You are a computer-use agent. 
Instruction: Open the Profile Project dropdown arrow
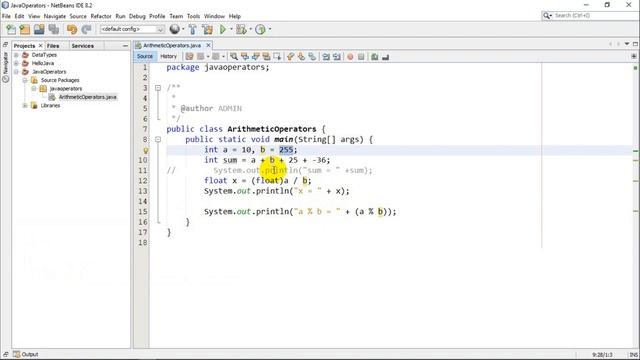point(269,29)
